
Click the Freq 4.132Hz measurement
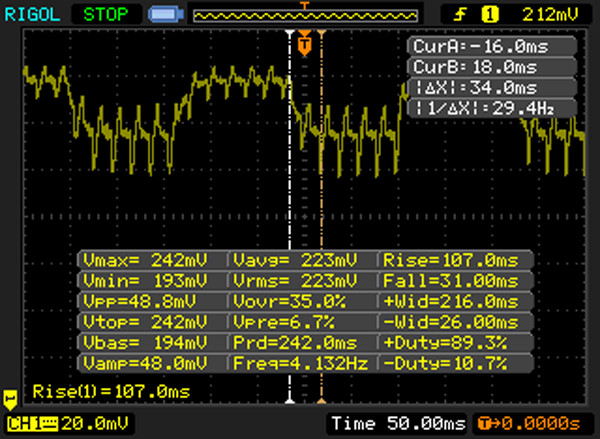302,363
